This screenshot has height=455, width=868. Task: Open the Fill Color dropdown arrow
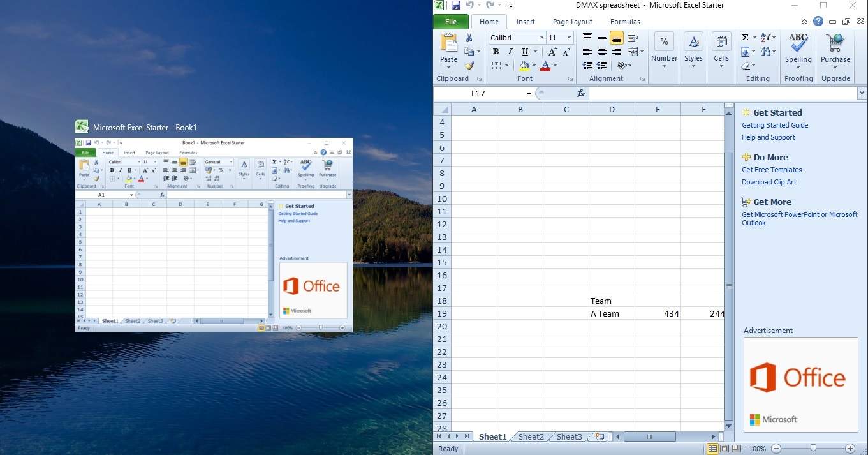tap(533, 66)
